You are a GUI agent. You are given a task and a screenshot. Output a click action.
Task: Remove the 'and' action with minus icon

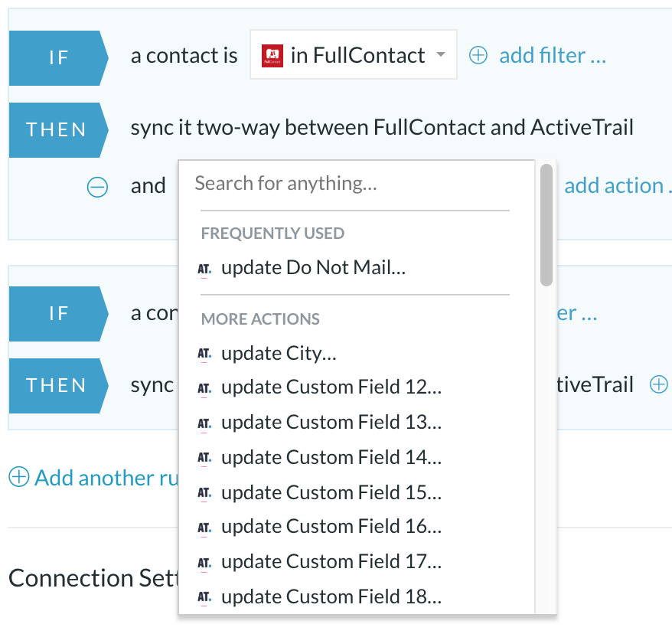click(97, 188)
